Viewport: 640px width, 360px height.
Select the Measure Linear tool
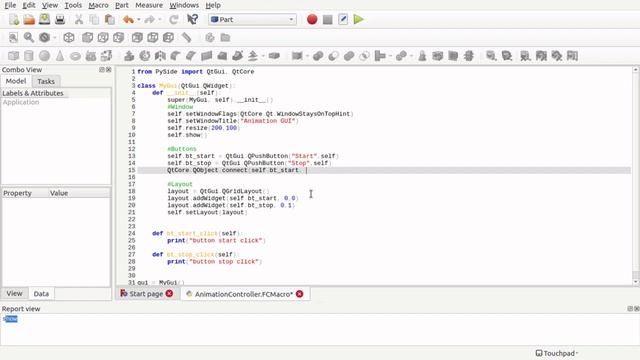pos(491,56)
